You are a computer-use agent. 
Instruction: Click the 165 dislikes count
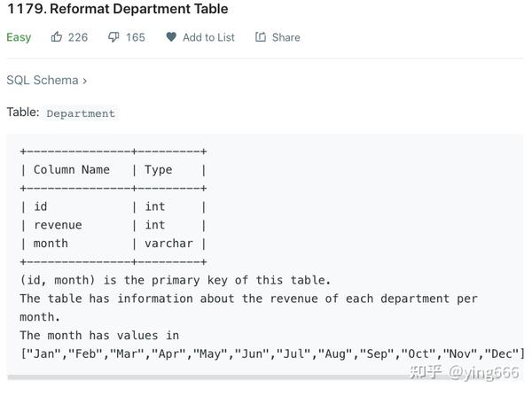pos(136,37)
